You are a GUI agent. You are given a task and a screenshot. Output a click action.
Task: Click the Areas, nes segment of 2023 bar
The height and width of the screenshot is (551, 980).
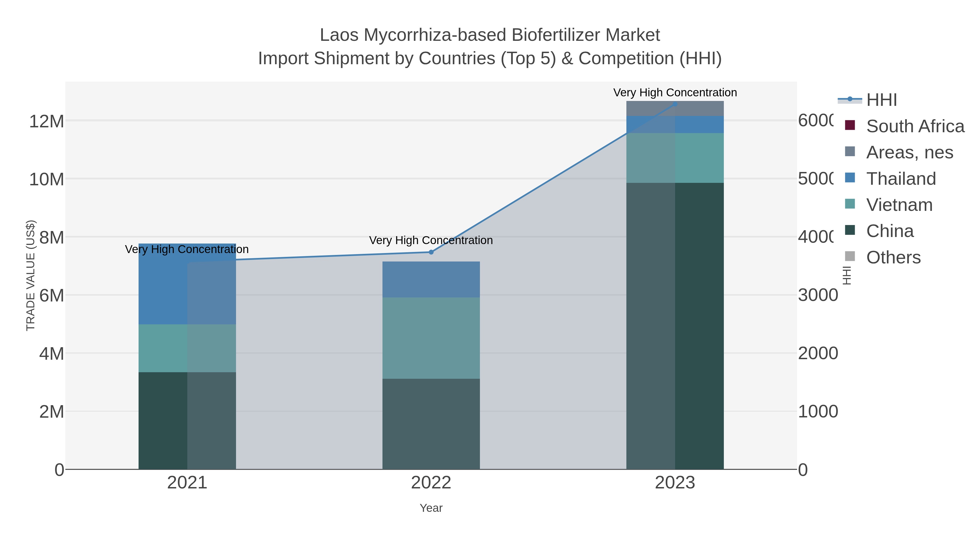point(675,109)
